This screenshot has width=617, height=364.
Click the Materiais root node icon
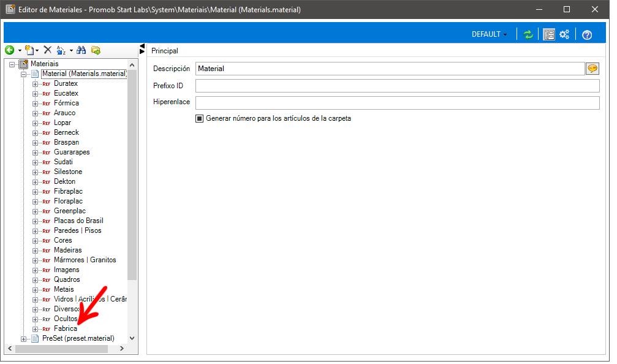(24, 64)
